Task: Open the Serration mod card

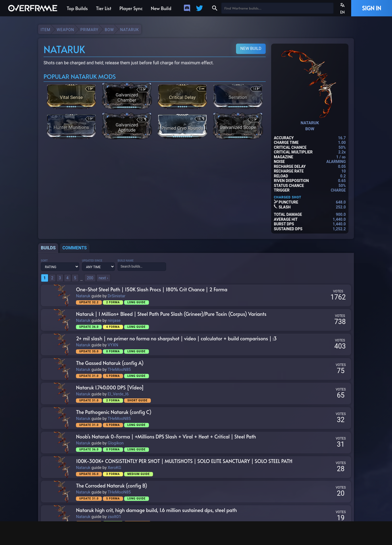Action: [x=238, y=96]
